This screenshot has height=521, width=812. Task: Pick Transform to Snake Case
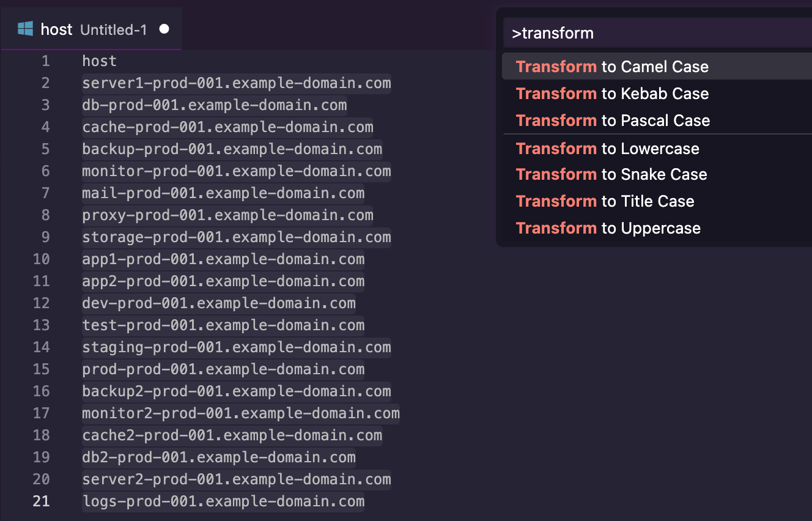pyautogui.click(x=611, y=174)
